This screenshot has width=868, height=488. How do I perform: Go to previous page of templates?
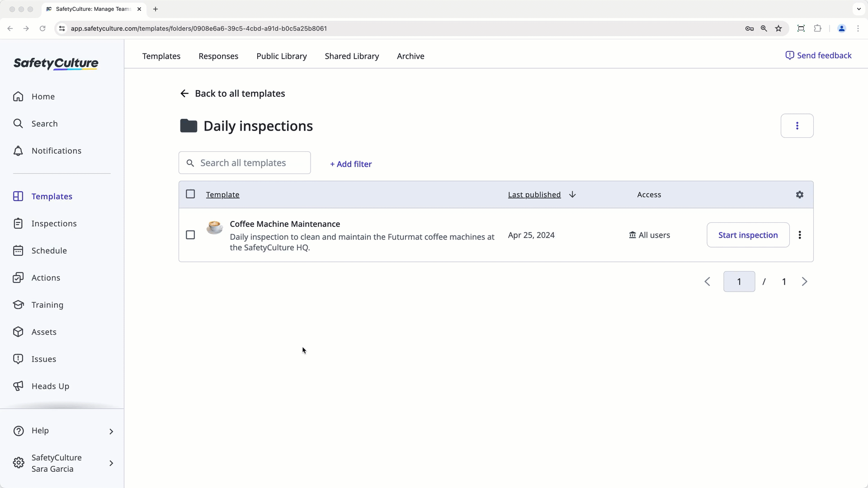[708, 282]
